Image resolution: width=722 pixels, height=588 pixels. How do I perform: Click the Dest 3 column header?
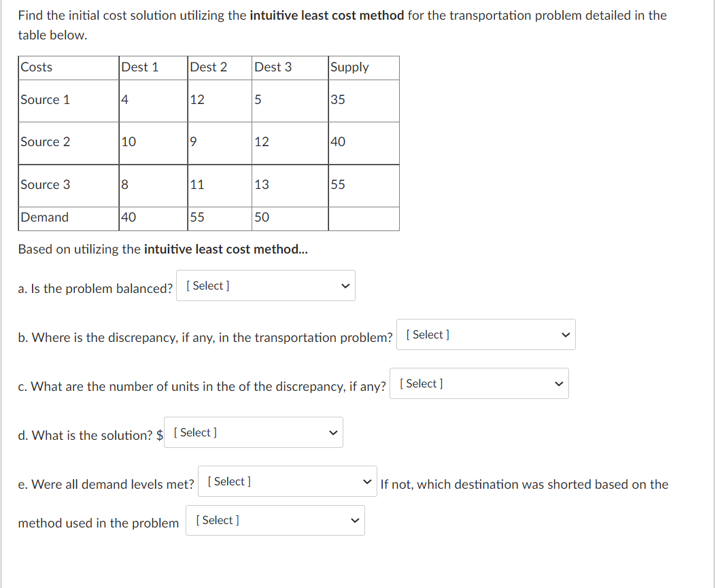tap(273, 67)
